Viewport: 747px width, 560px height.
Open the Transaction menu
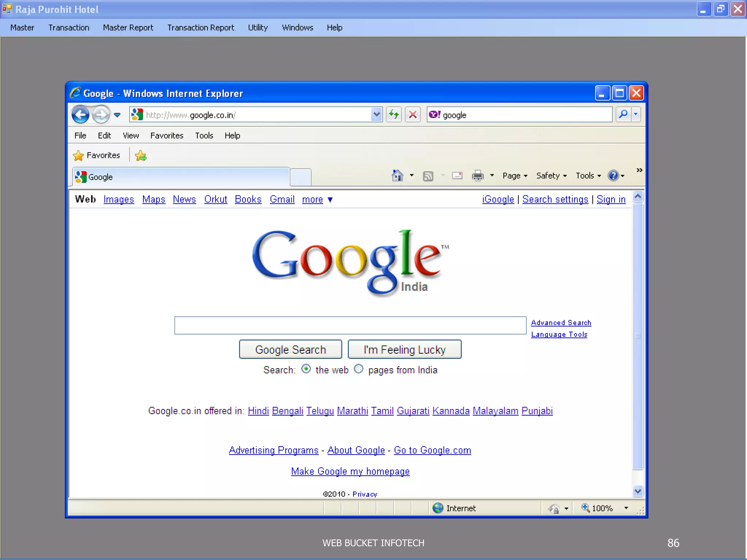pos(69,28)
